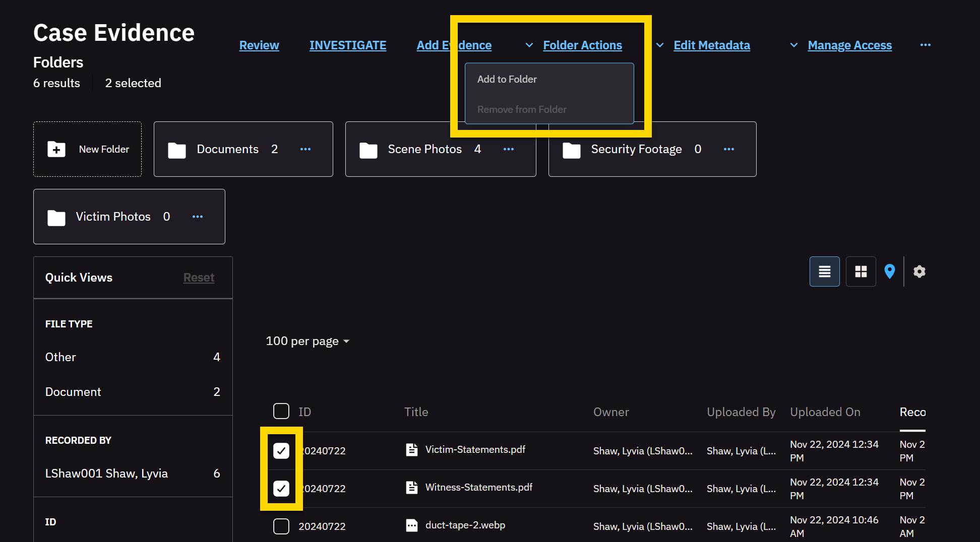This screenshot has height=542, width=980.
Task: Expand the Manage Access dropdown
Action: [849, 45]
